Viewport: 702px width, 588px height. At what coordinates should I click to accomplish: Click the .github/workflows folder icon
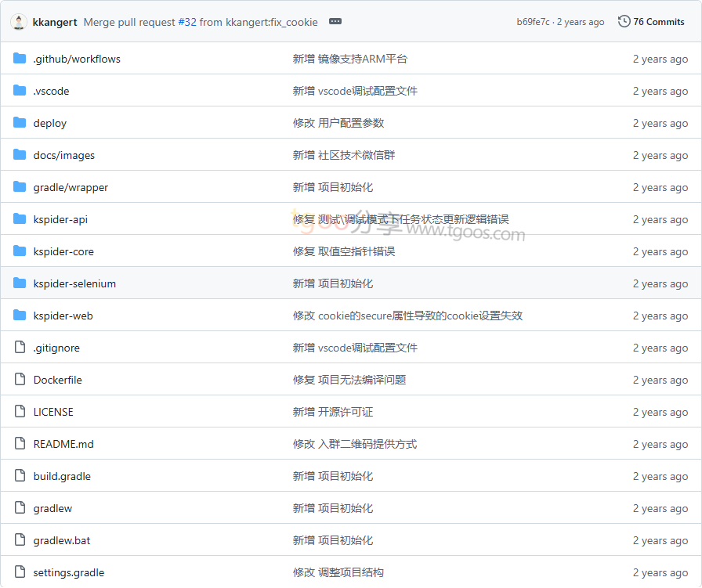[20, 59]
